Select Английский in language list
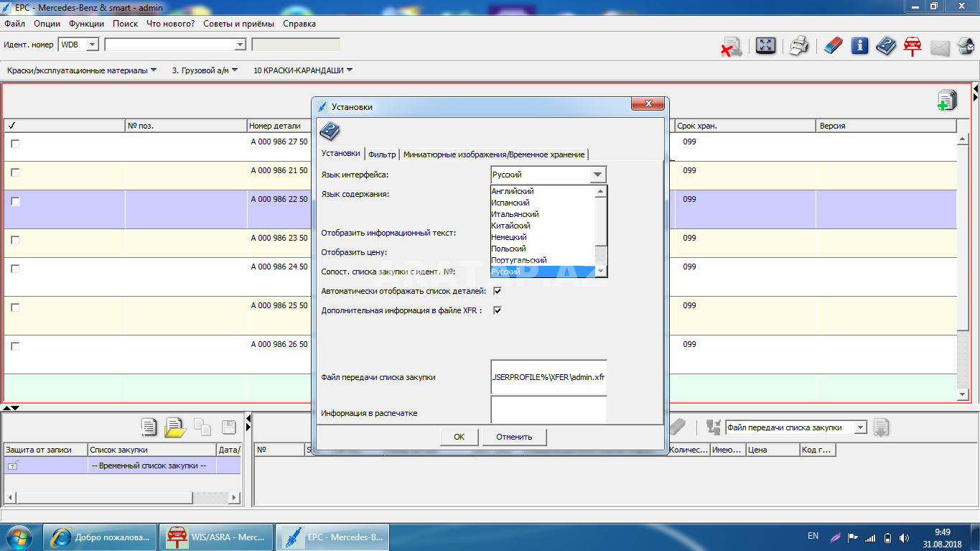Screen dimensions: 980x551 [x=543, y=191]
